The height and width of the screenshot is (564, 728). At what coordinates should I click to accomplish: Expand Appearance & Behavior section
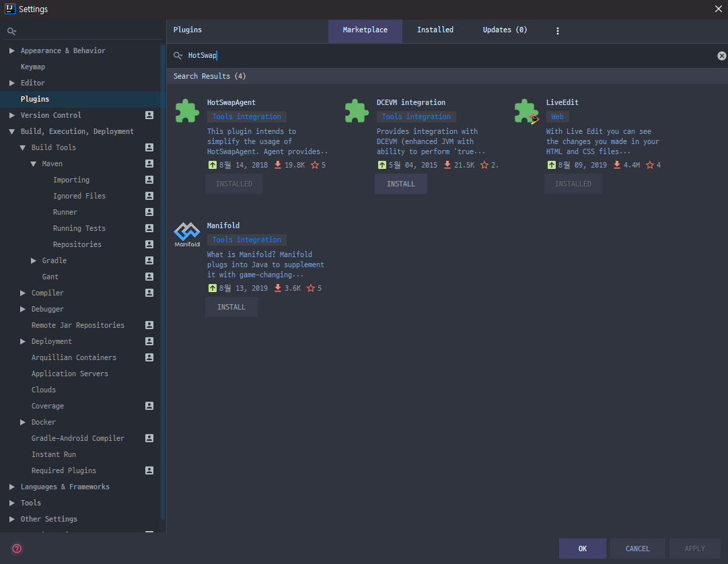pyautogui.click(x=12, y=50)
